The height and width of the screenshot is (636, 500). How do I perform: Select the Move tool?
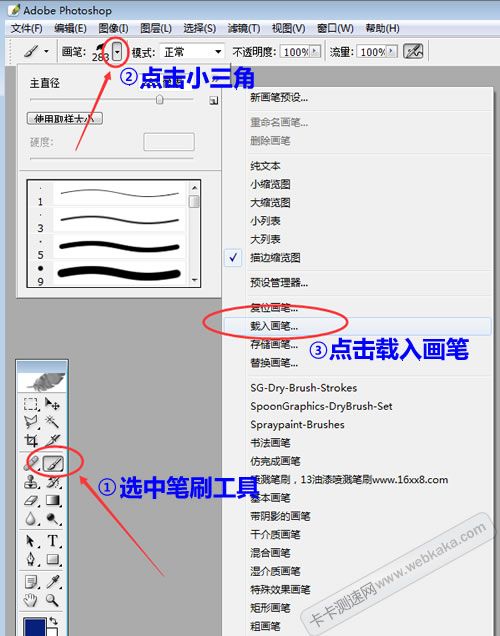click(x=52, y=404)
